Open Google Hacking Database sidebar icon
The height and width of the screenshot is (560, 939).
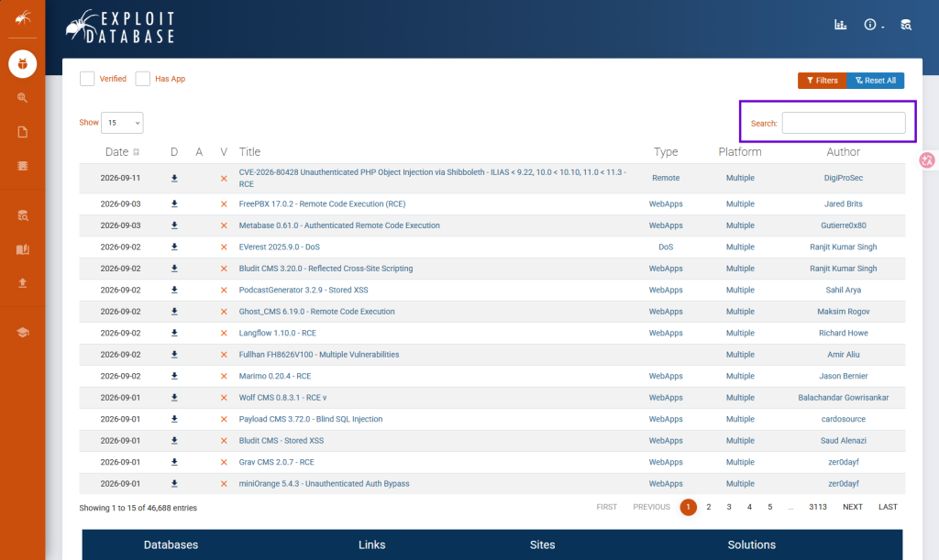[x=23, y=97]
